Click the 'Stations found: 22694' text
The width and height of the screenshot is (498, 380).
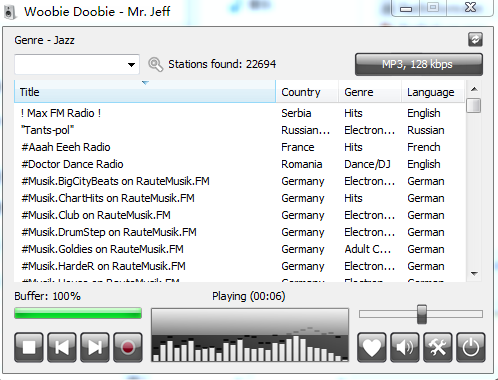click(222, 64)
